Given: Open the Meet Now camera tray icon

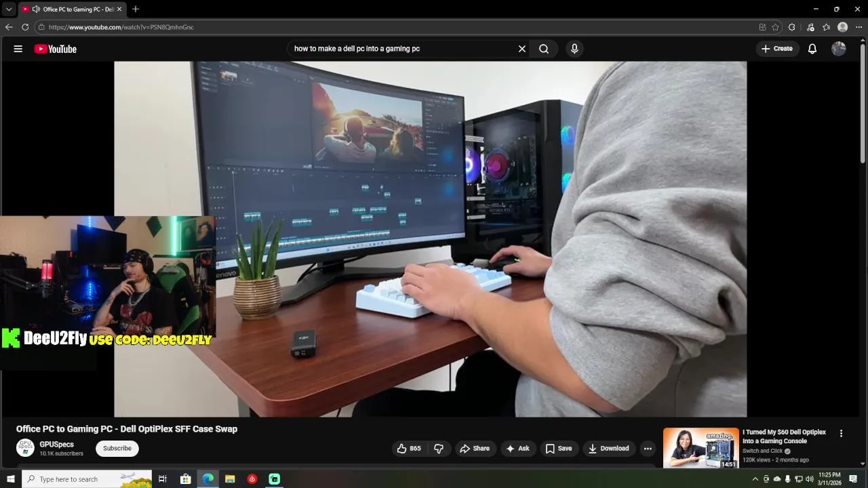Looking at the screenshot, I should [766, 479].
